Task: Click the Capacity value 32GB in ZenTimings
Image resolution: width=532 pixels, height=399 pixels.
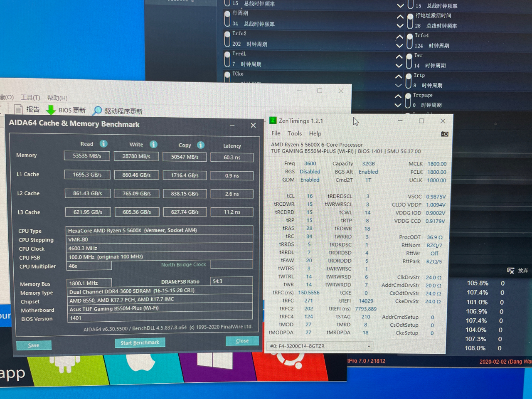Action: tap(368, 163)
